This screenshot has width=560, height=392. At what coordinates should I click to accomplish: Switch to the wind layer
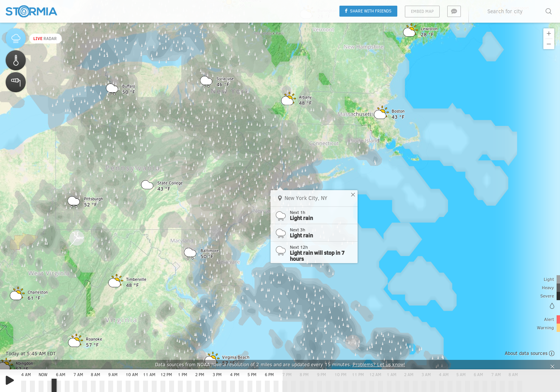click(x=16, y=82)
